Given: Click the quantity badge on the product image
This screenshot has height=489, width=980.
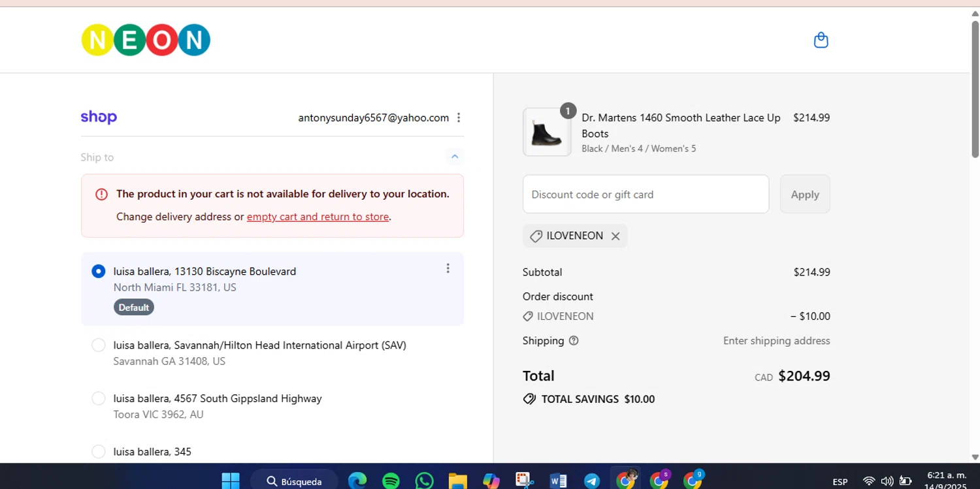Looking at the screenshot, I should click(568, 111).
